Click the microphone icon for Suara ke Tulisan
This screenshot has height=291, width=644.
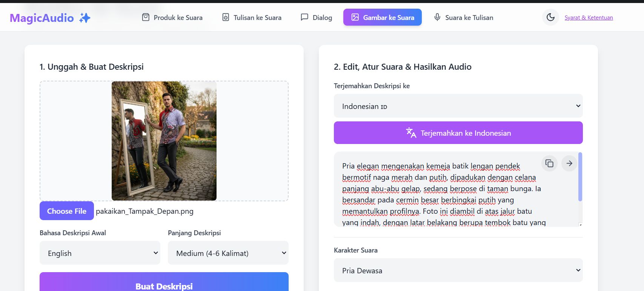click(437, 17)
